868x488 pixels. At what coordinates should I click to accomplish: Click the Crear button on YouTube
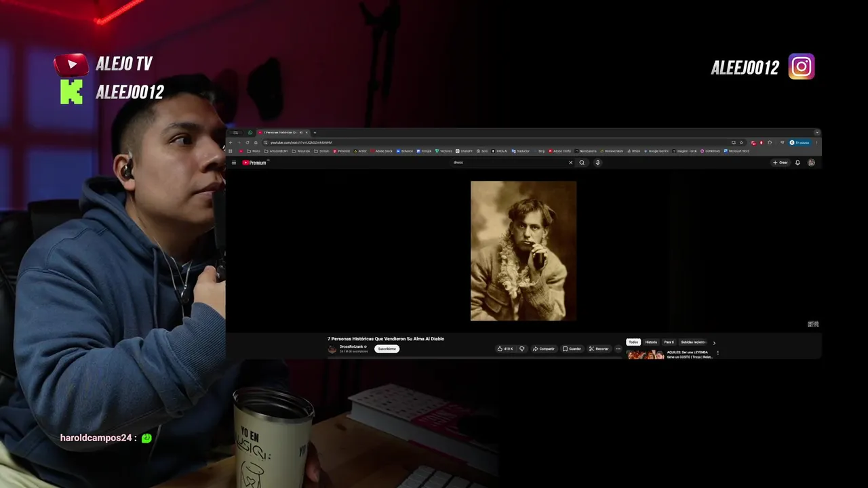[x=781, y=163]
